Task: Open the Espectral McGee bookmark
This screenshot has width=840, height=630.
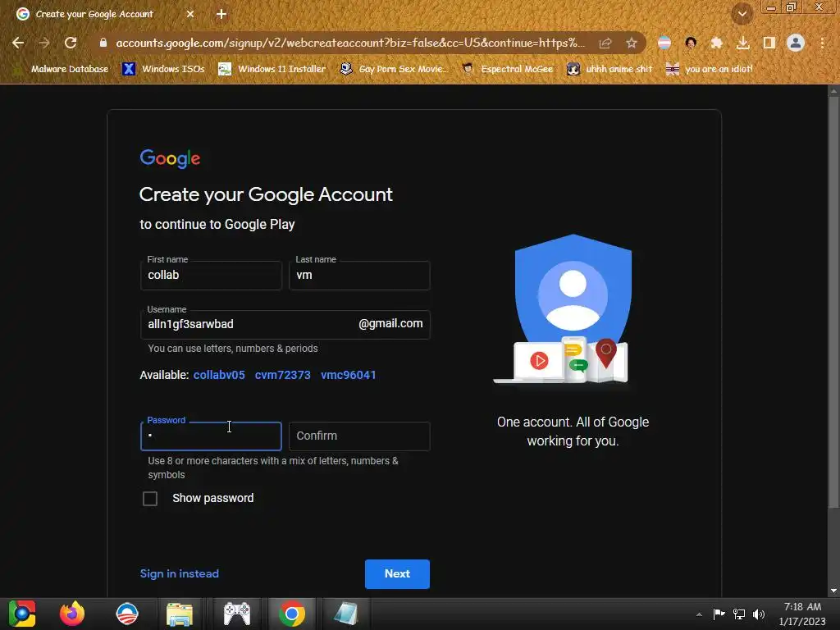Action: [508, 69]
